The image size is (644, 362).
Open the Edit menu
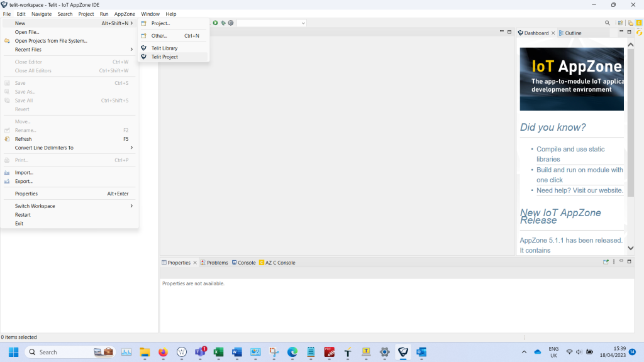pos(21,14)
